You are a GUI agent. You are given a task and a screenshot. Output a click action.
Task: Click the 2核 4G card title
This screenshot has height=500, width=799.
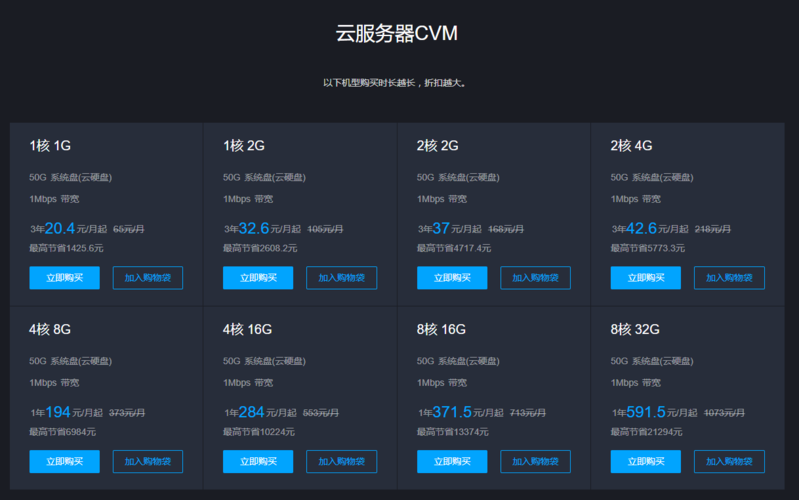pos(631,146)
